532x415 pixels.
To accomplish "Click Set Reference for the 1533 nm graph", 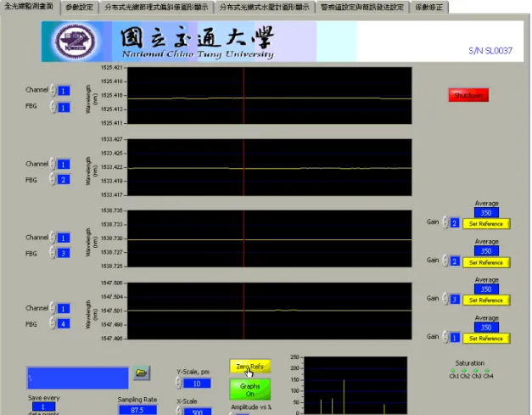I will click(x=486, y=262).
